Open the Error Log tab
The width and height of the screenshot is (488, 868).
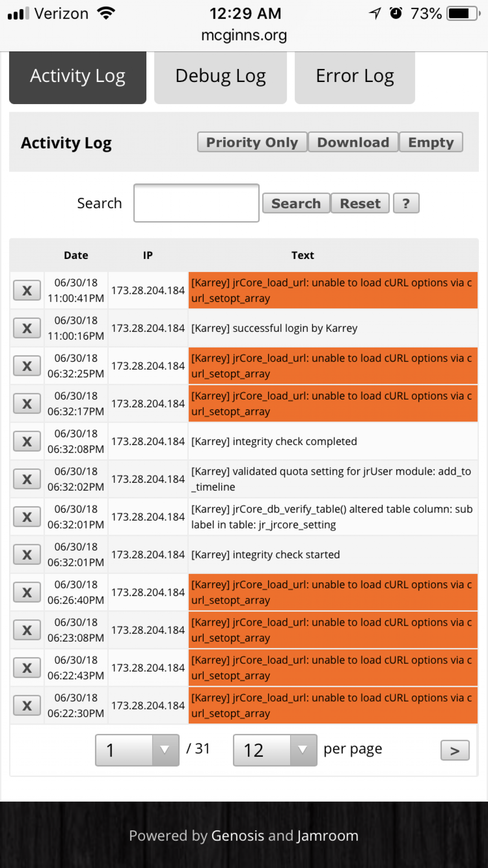coord(355,76)
